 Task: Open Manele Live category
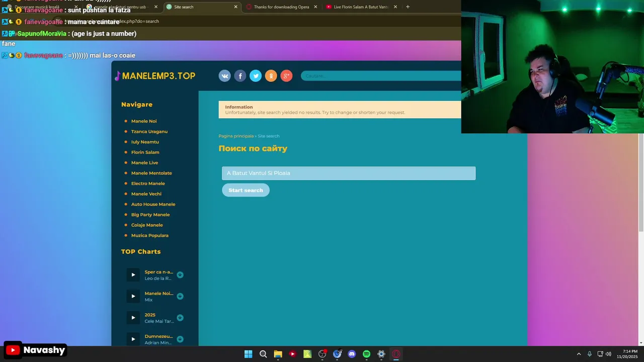(144, 163)
